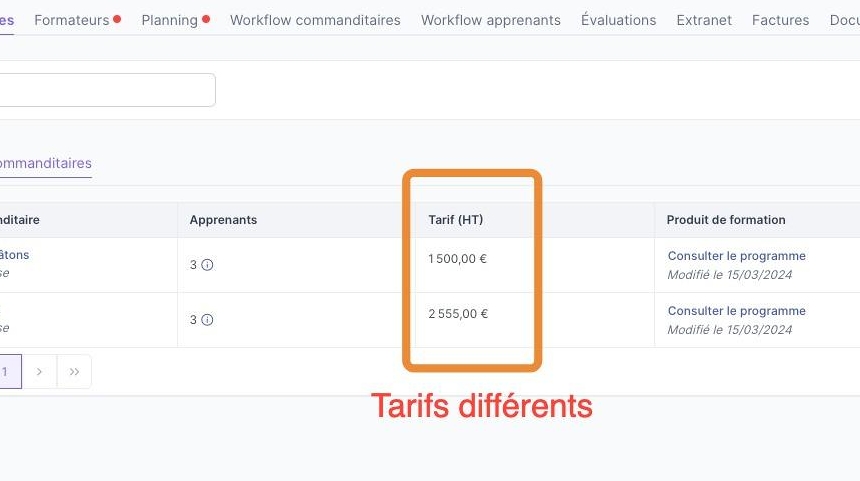Click the info icon beside second row's apprenants count
Viewport: 860px width, 481px height.
coord(207,320)
